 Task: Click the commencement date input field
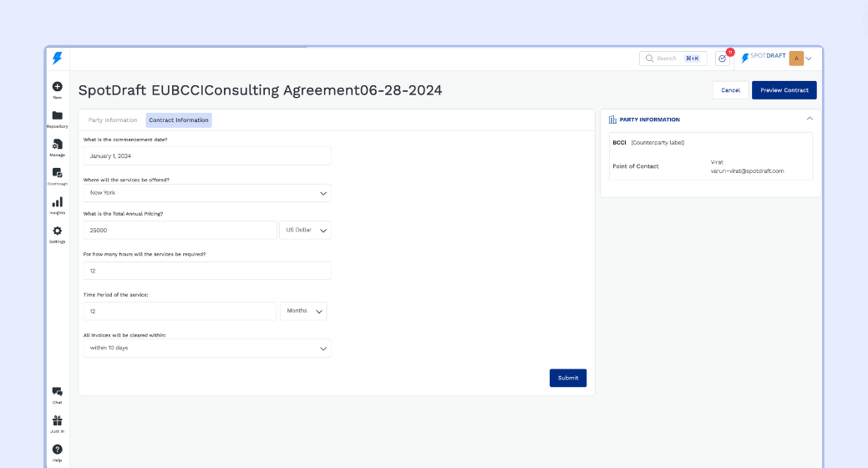pos(207,156)
